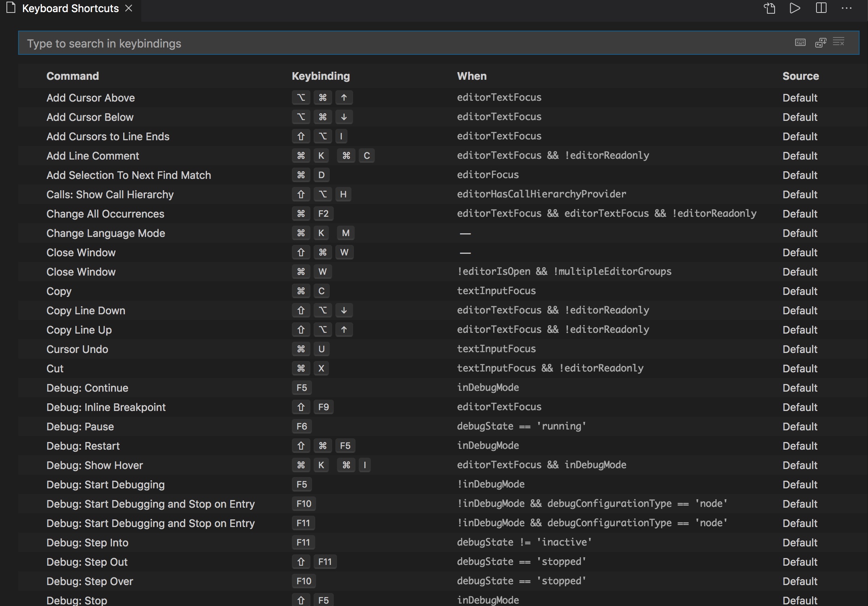Select the 'Add Line Comment' command
The width and height of the screenshot is (868, 606).
pos(92,155)
